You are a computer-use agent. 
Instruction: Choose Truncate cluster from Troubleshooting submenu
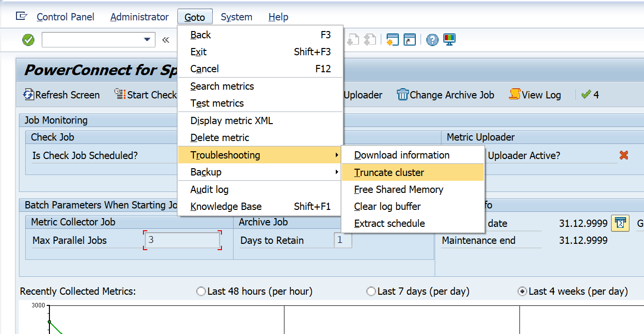coord(389,173)
